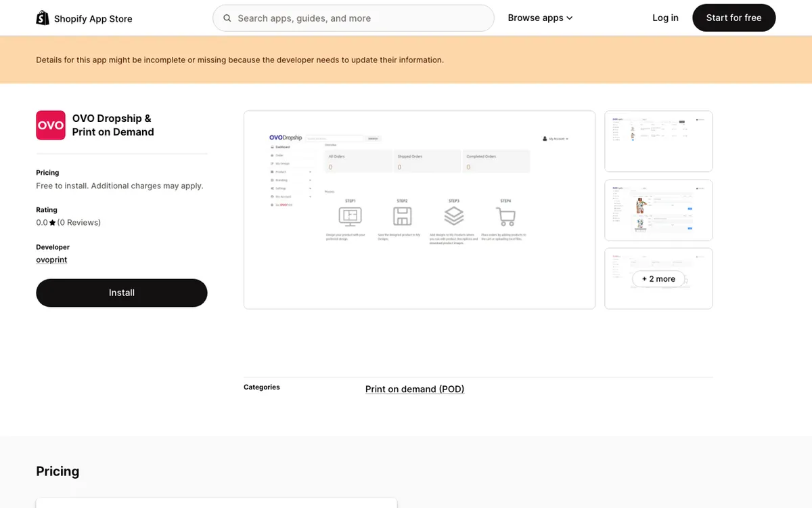The width and height of the screenshot is (812, 508).
Task: Open the Print on demand (POD) category link
Action: click(415, 389)
